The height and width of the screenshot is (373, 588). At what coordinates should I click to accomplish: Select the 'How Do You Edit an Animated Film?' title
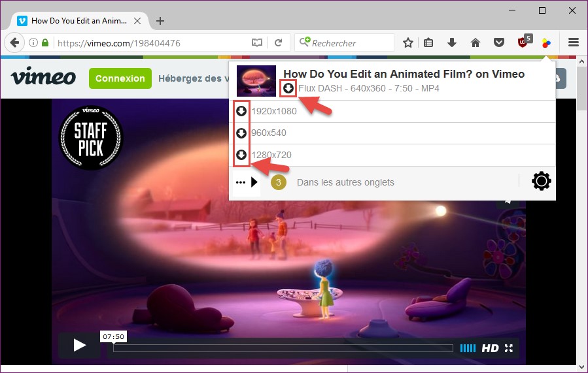(x=404, y=74)
